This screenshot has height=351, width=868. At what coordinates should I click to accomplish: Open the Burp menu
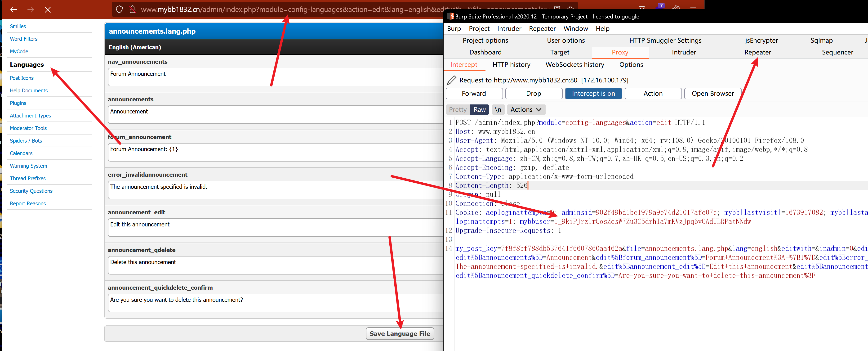[454, 29]
